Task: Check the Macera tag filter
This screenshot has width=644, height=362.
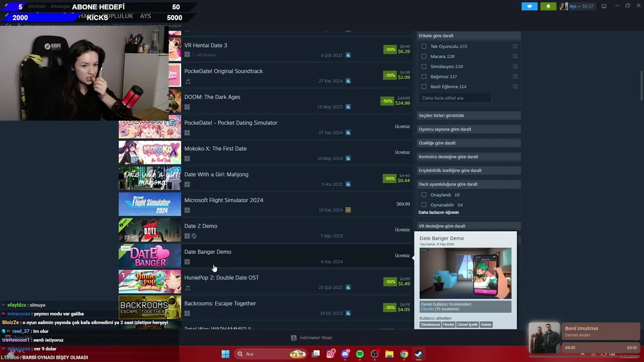Action: [424, 56]
